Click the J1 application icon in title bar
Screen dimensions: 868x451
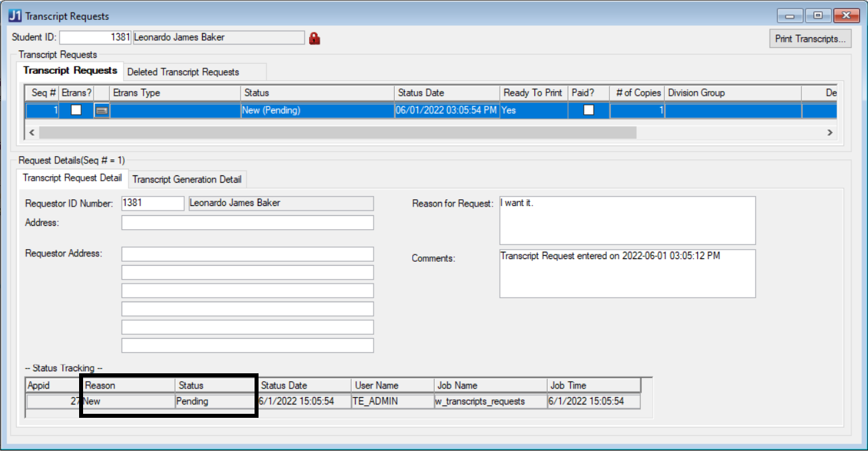point(15,16)
